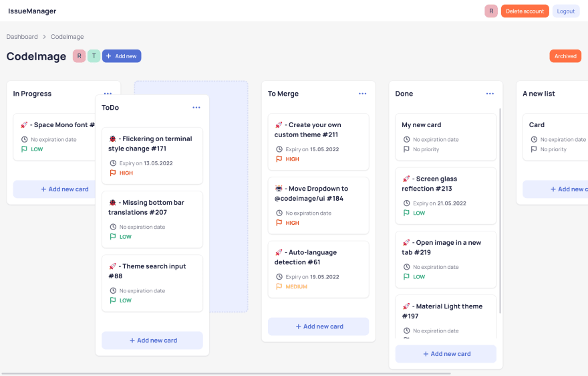Image resolution: width=588 pixels, height=376 pixels.
Task: Click the R member avatar beside CodeImage title
Action: point(79,56)
